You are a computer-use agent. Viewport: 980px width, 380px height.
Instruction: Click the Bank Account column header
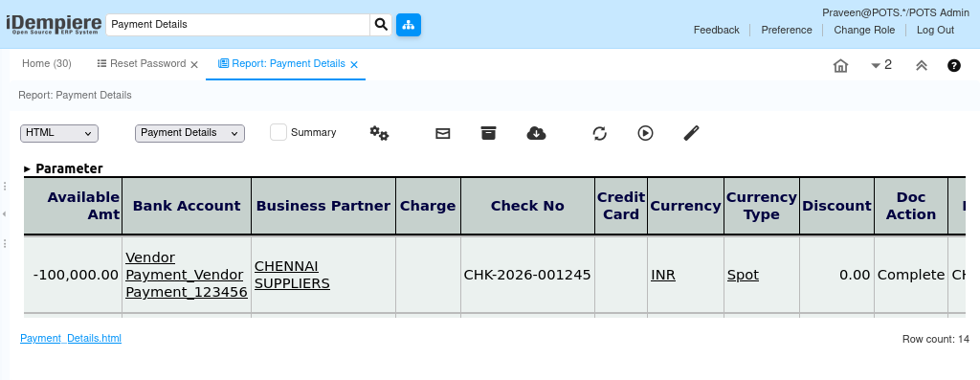tap(187, 206)
